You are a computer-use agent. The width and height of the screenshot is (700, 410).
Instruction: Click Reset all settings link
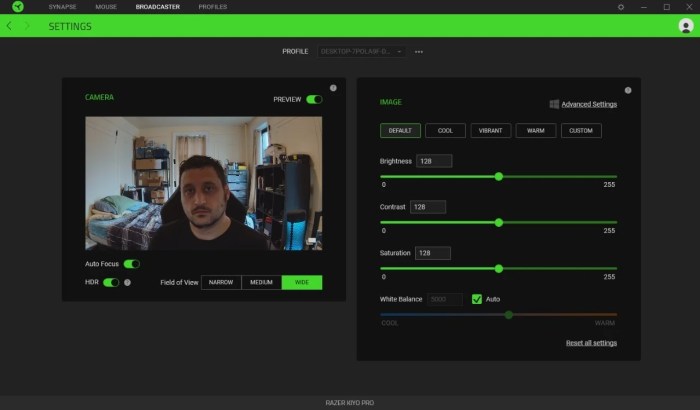[591, 343]
